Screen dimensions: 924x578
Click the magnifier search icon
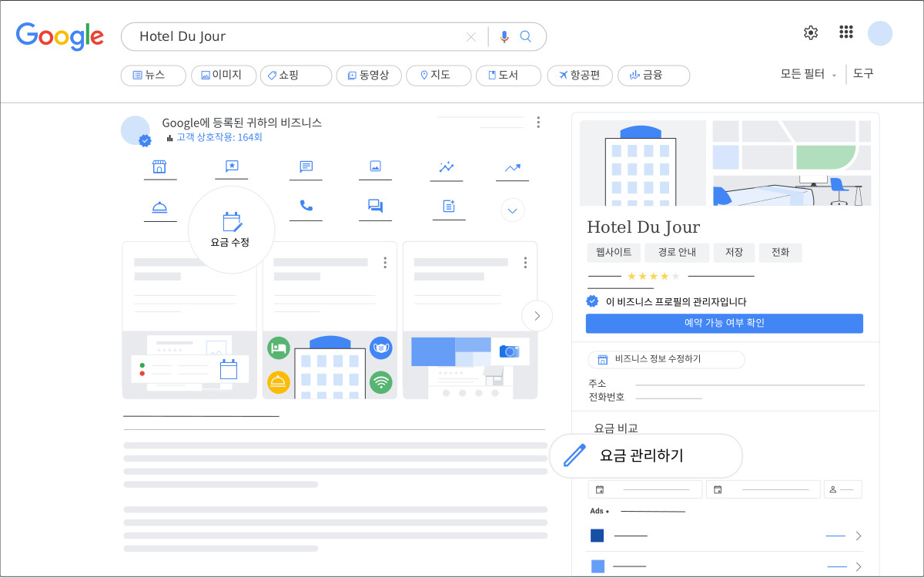click(x=526, y=36)
